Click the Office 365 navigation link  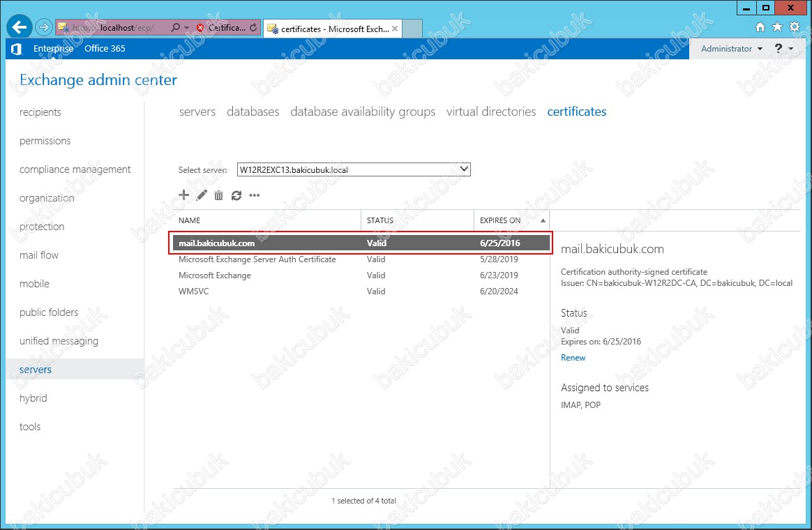tap(105, 48)
